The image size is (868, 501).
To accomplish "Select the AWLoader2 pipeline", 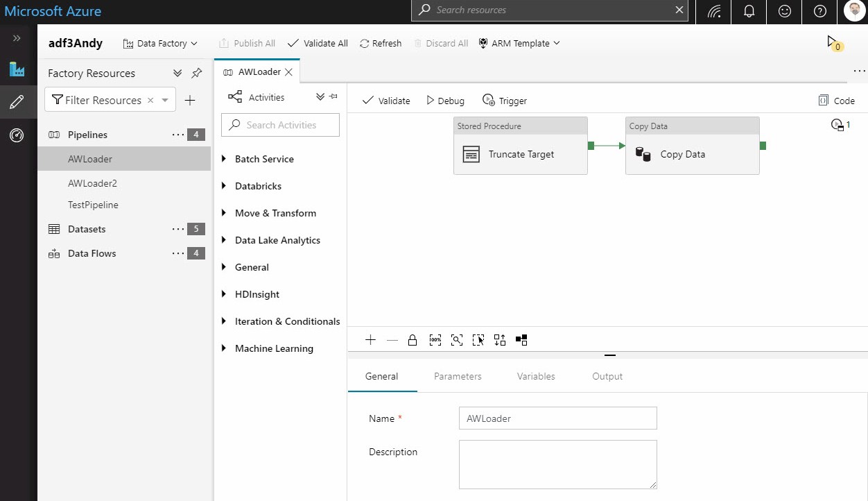I will click(93, 183).
